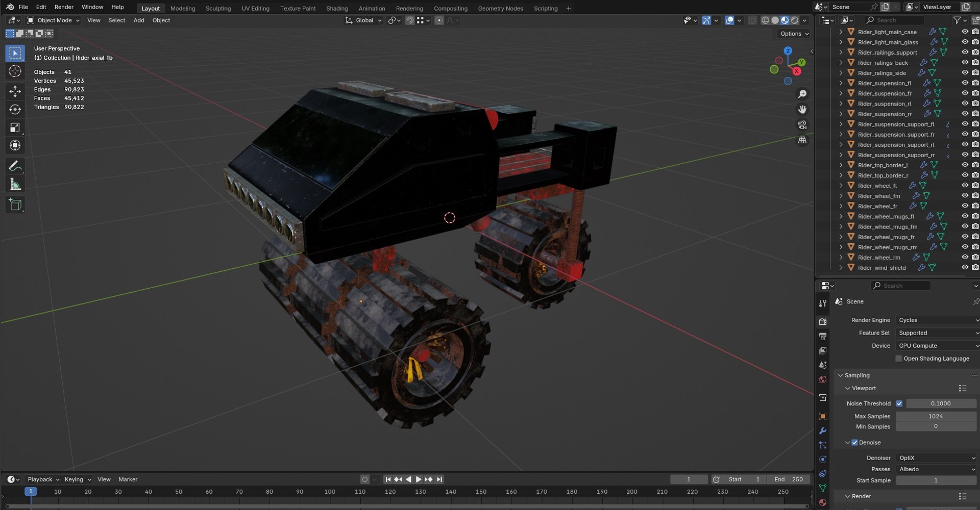Open the Keying popover in timeline

pos(78,479)
